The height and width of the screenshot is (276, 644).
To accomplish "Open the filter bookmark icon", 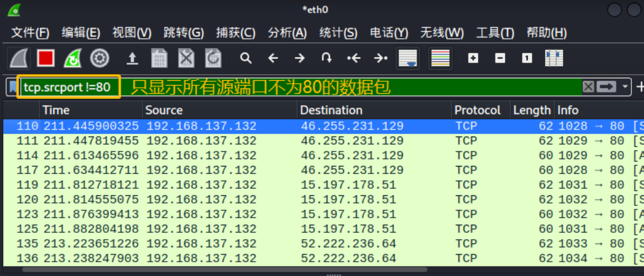I will [x=13, y=86].
